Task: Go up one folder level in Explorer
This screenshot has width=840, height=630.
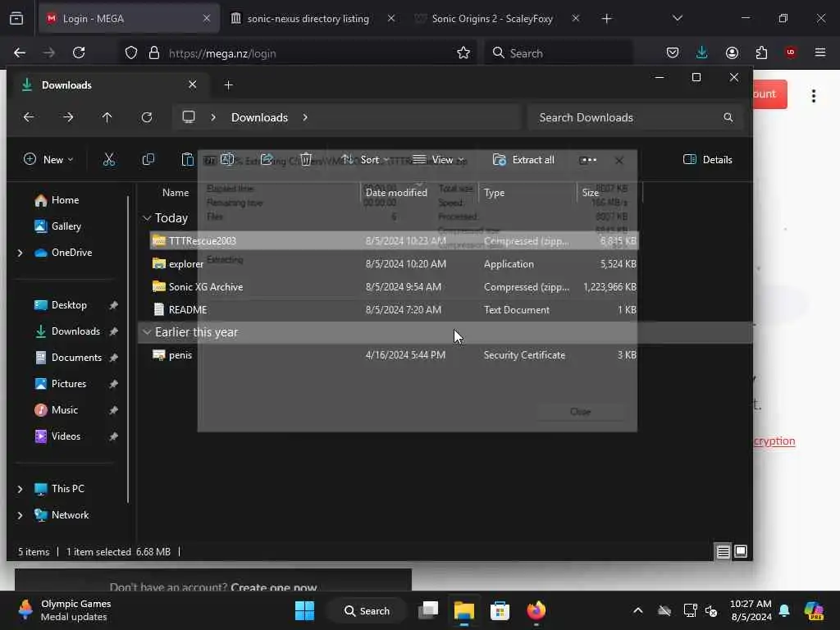Action: [x=107, y=117]
